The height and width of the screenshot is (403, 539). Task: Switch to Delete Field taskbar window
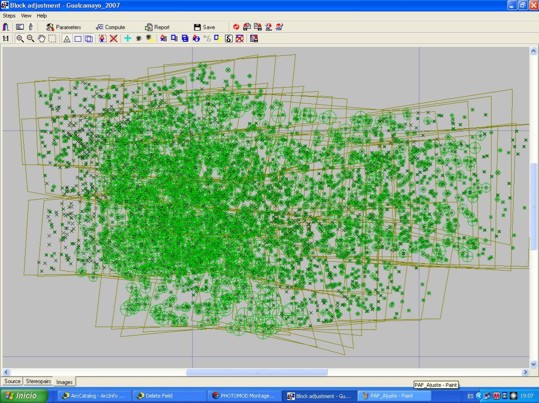169,396
